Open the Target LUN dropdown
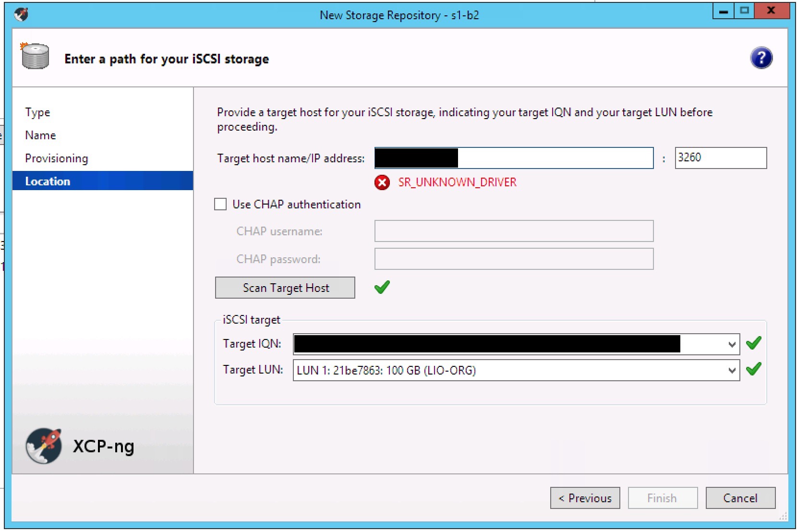This screenshot has height=532, width=797. pos(732,370)
